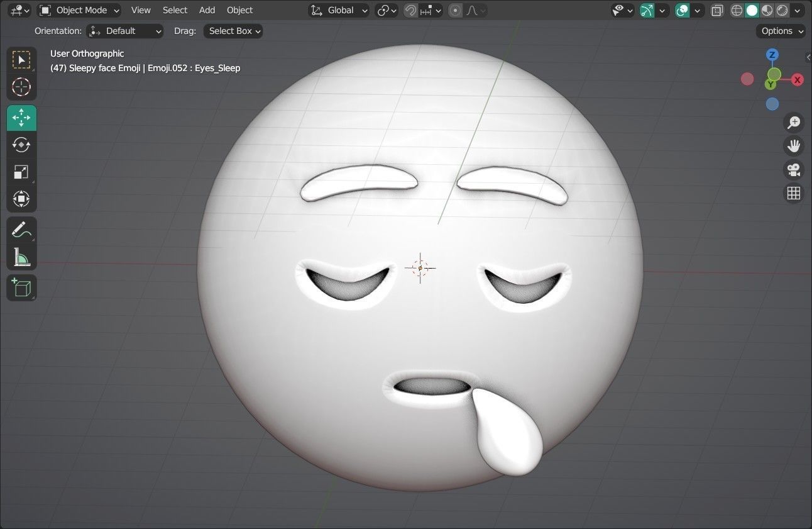Open the Global transform orientation dropdown

click(339, 10)
